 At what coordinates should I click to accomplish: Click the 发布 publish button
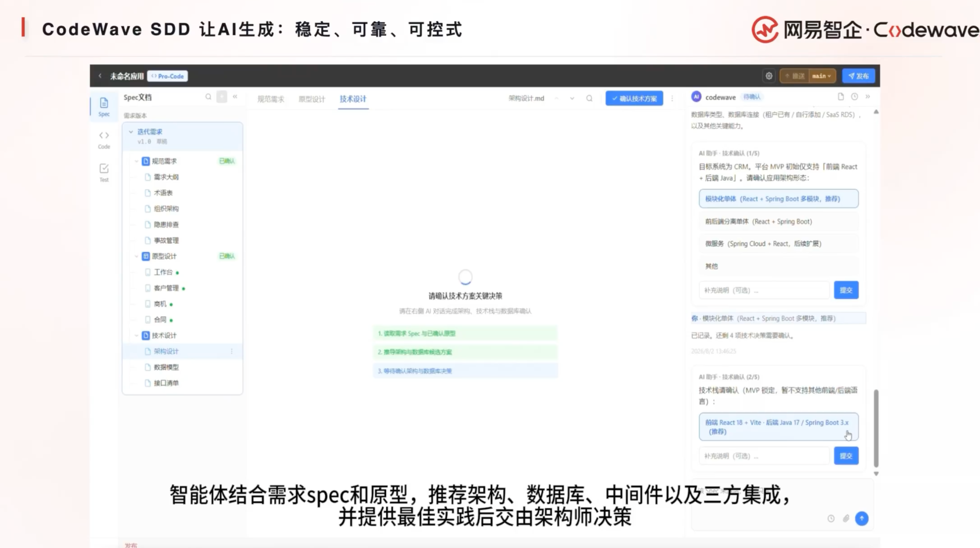pos(858,76)
